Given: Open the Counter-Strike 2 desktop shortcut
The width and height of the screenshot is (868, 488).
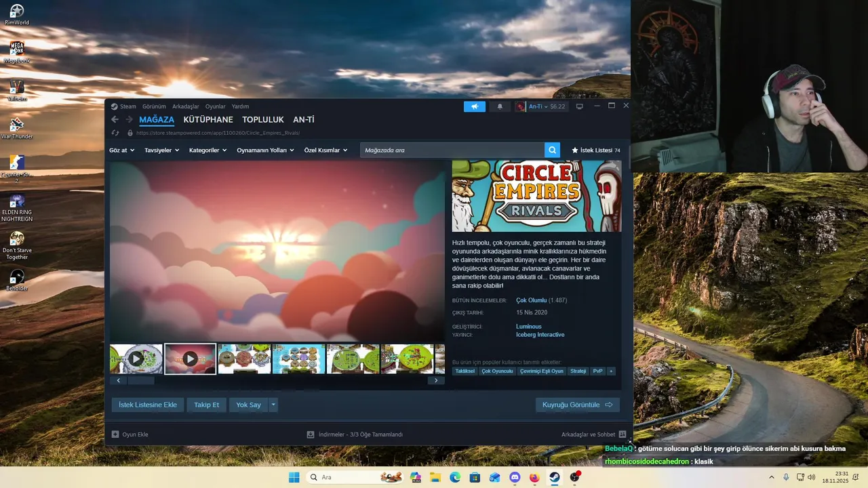Looking at the screenshot, I should coord(17,169).
